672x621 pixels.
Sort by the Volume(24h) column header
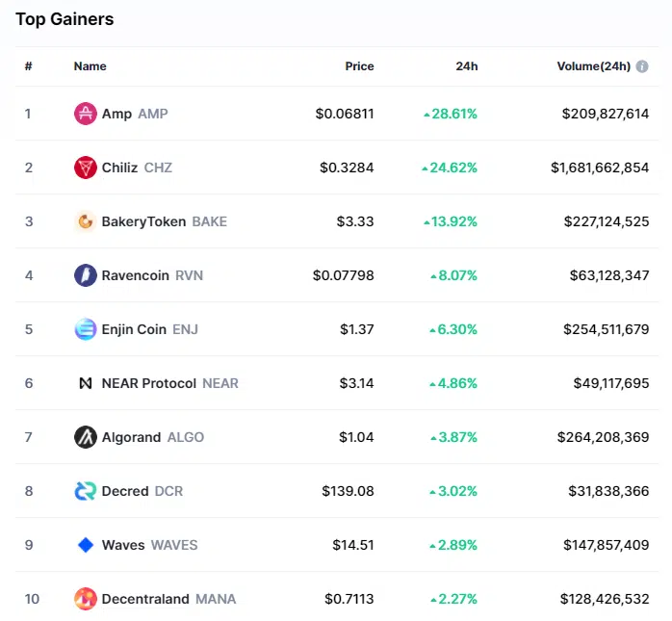click(593, 66)
